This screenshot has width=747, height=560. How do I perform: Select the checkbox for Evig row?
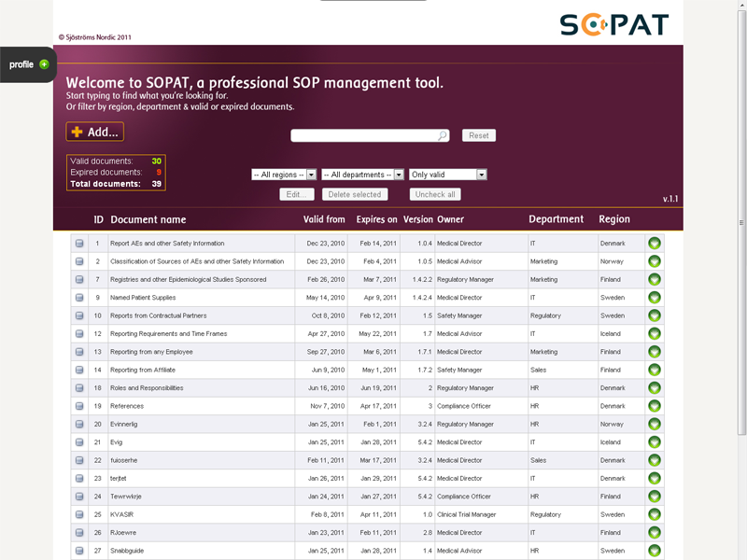[x=79, y=442]
